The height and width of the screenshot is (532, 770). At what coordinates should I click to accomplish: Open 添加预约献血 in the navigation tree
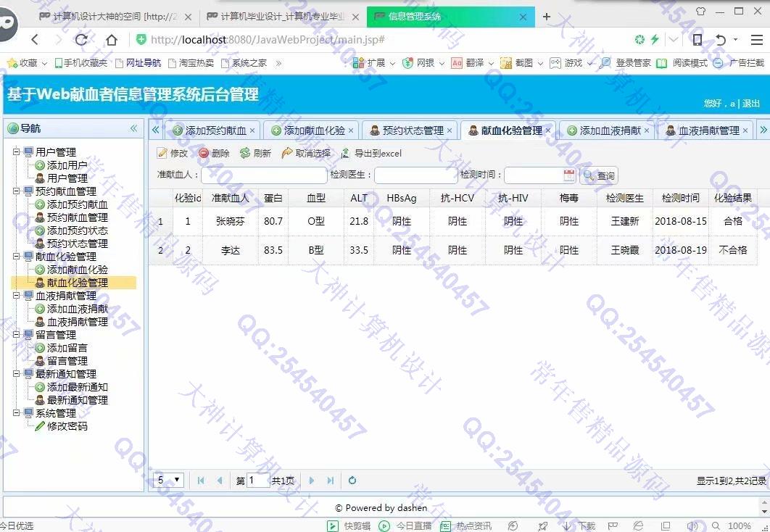pos(77,204)
